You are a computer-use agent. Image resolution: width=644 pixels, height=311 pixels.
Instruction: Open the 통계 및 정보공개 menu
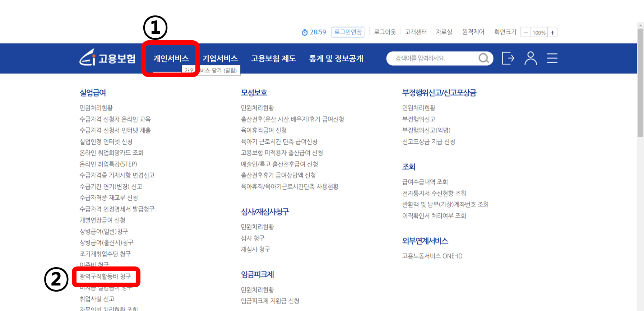point(336,59)
